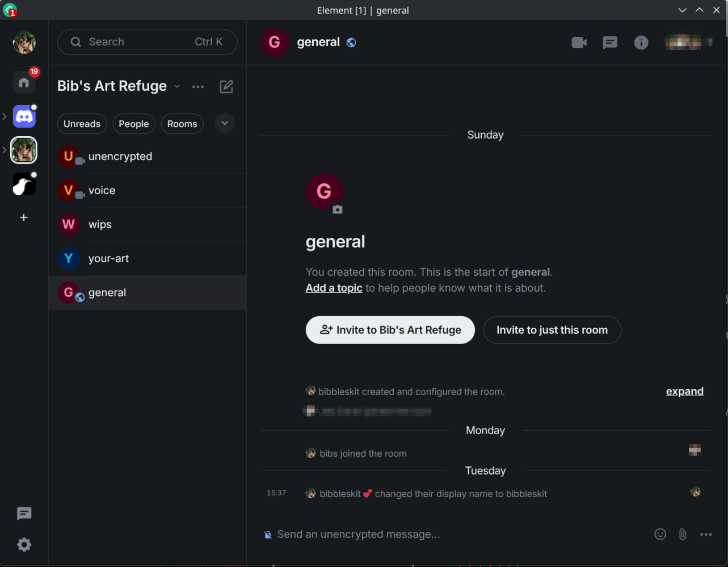Click the compose new chat icon
The width and height of the screenshot is (728, 567).
(x=226, y=86)
